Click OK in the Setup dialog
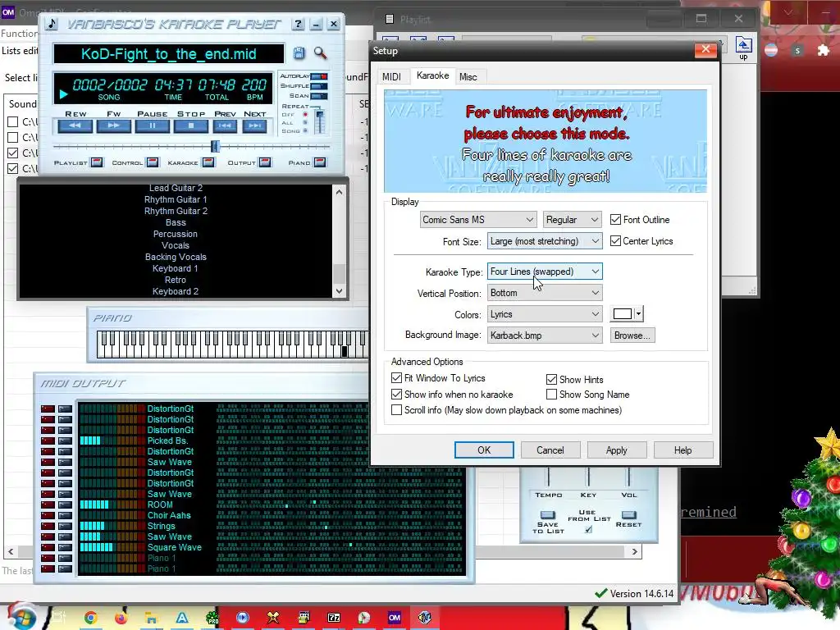 tap(484, 450)
